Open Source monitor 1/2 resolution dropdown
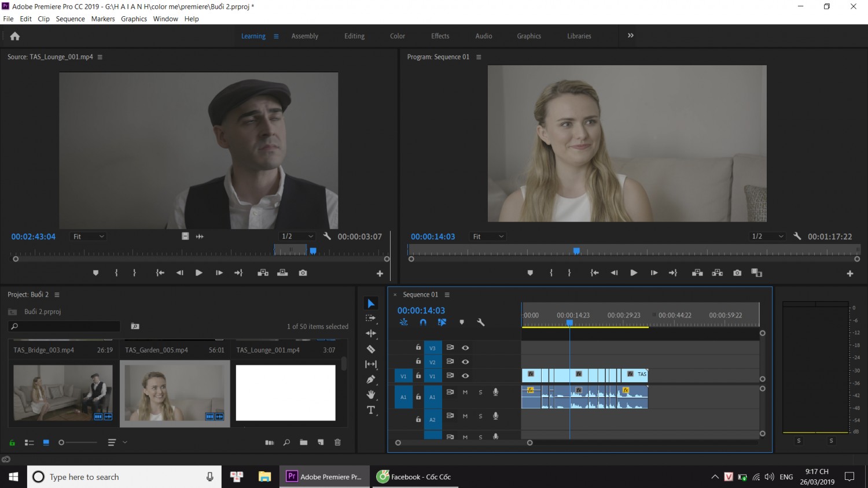The width and height of the screenshot is (868, 488). point(297,236)
